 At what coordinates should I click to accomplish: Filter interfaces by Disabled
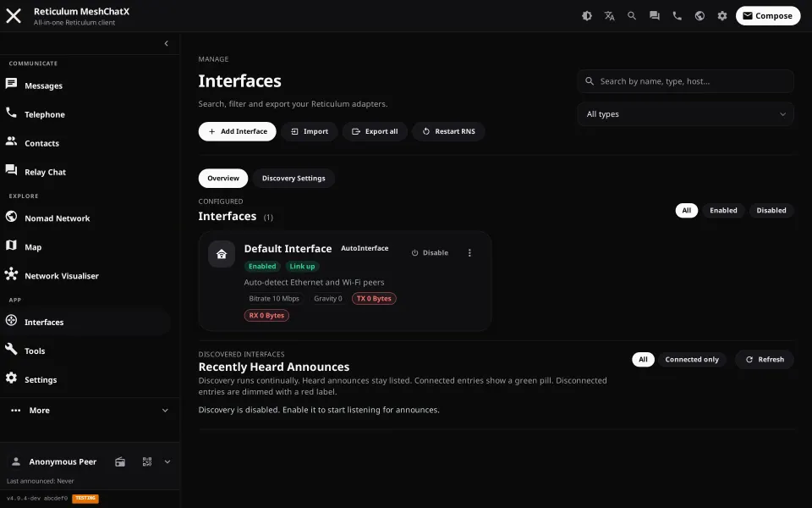pyautogui.click(x=771, y=211)
